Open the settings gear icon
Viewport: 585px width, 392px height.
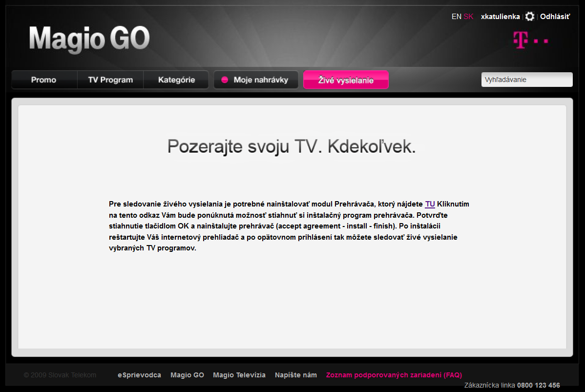tap(530, 17)
